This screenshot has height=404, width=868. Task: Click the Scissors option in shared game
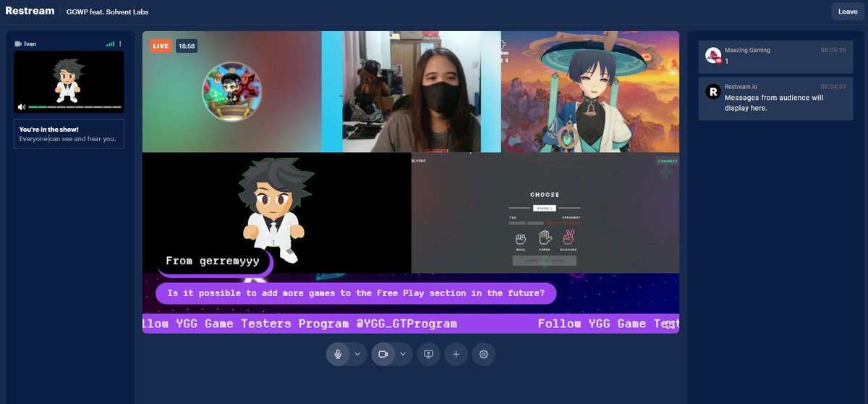[x=569, y=240]
